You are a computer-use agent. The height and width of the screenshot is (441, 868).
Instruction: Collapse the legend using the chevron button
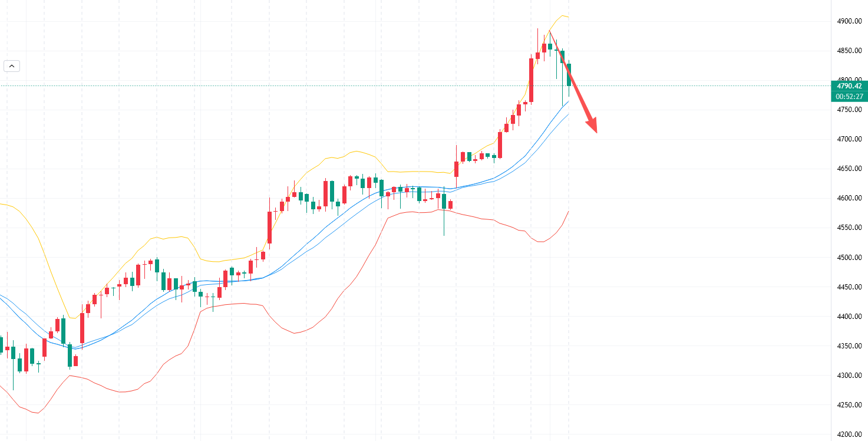tap(12, 66)
